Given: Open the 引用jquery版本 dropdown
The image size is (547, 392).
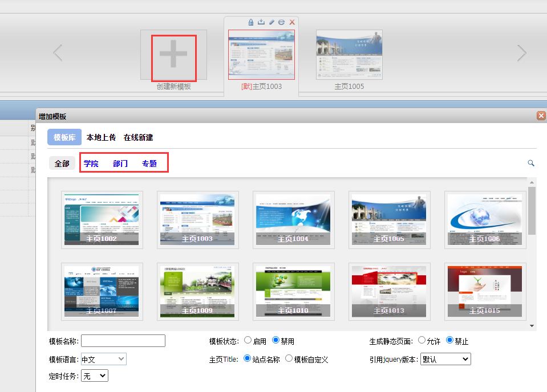Looking at the screenshot, I should [x=445, y=359].
